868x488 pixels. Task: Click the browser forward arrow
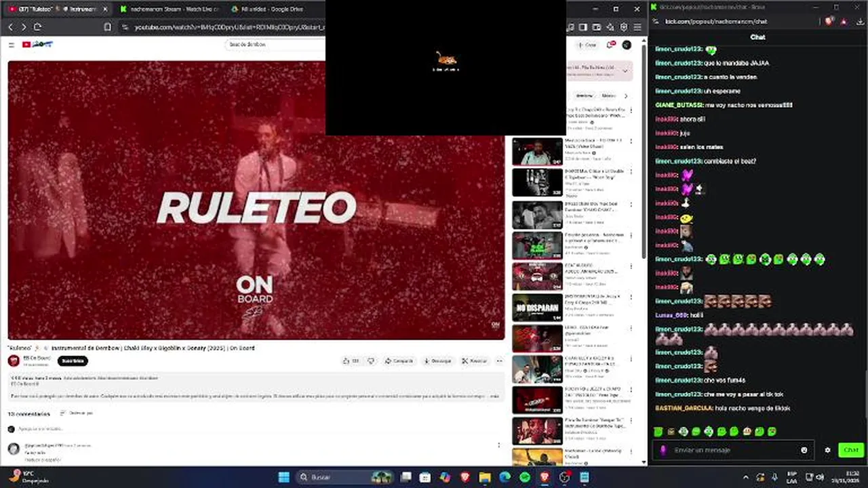[x=24, y=27]
